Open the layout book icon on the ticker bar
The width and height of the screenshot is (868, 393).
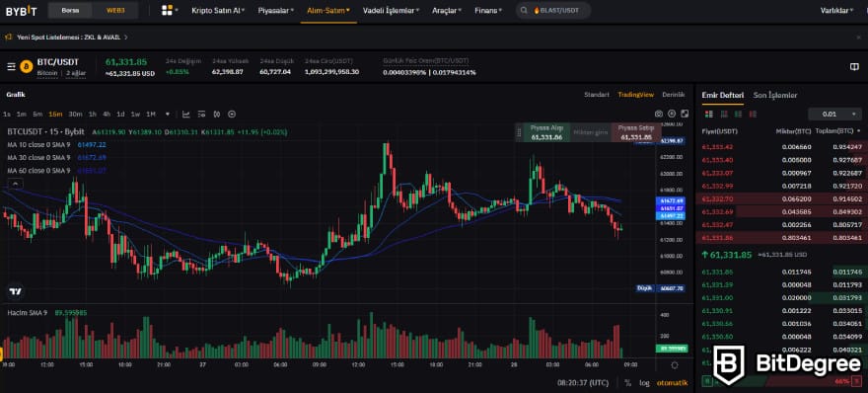[854, 66]
